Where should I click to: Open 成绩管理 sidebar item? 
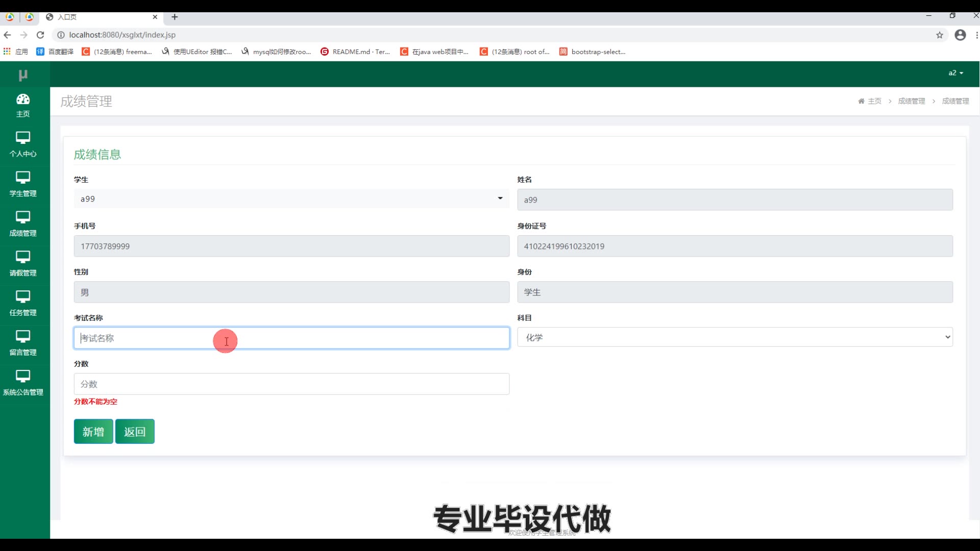point(23,224)
